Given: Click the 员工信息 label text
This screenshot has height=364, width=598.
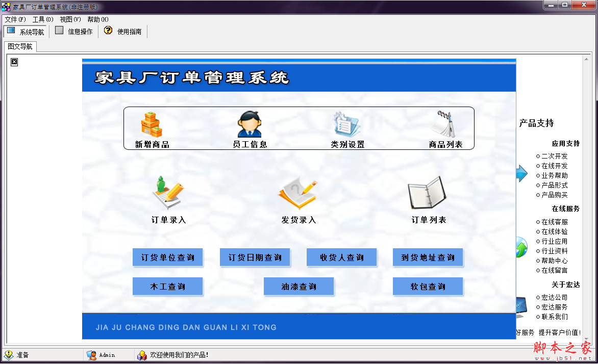Looking at the screenshot, I should click(250, 144).
